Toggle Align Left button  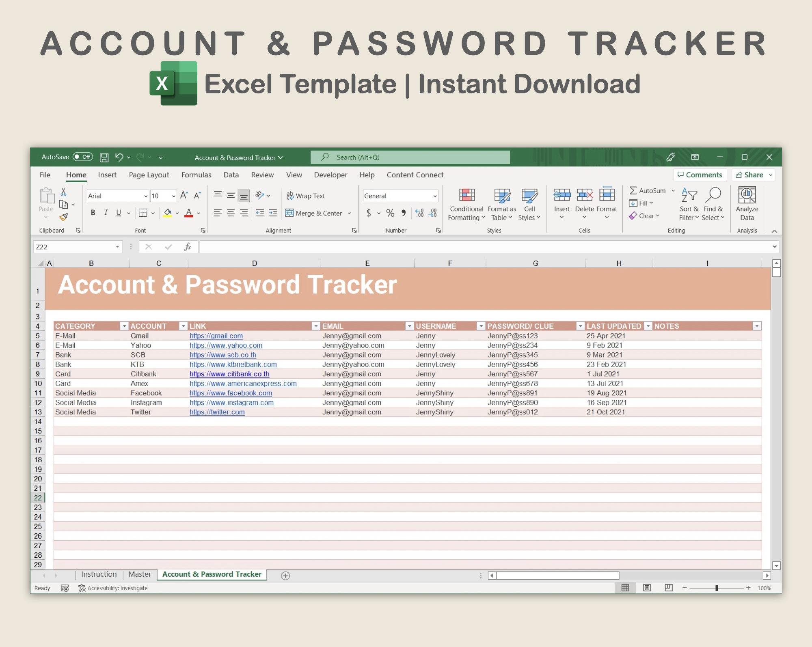tap(218, 213)
